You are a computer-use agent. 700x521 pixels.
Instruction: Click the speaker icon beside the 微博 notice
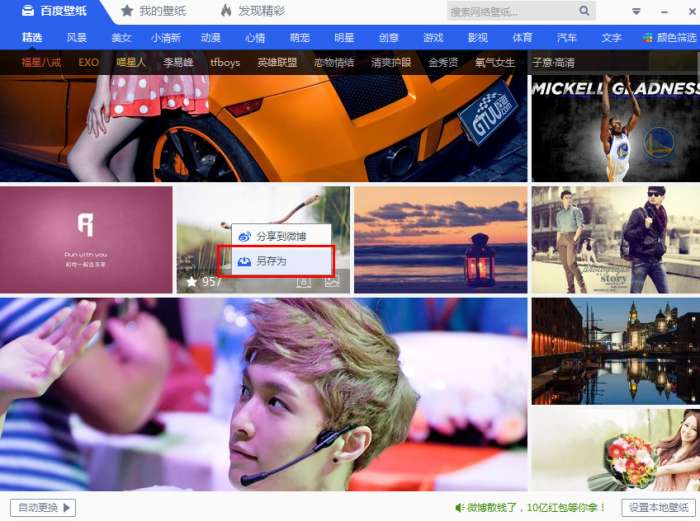pyautogui.click(x=459, y=508)
